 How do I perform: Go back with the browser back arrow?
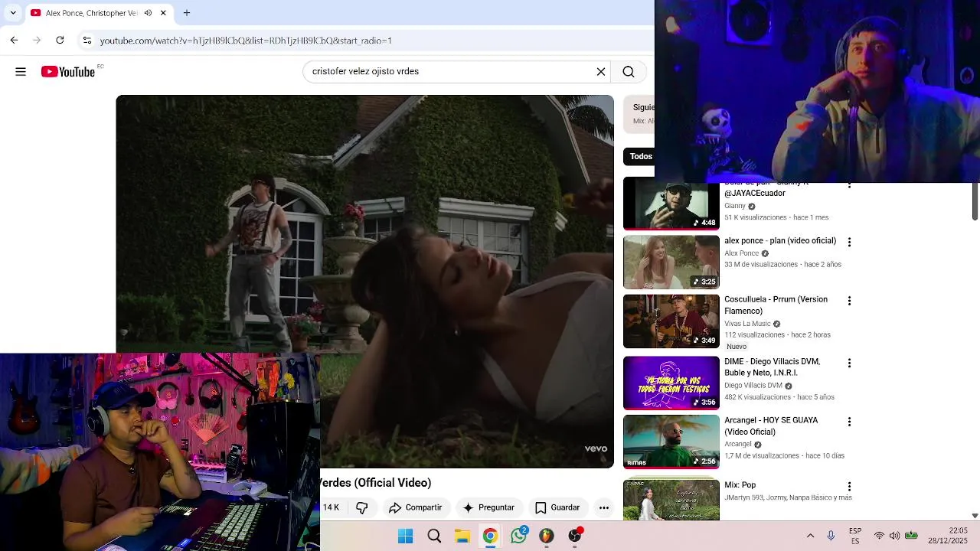pyautogui.click(x=14, y=40)
